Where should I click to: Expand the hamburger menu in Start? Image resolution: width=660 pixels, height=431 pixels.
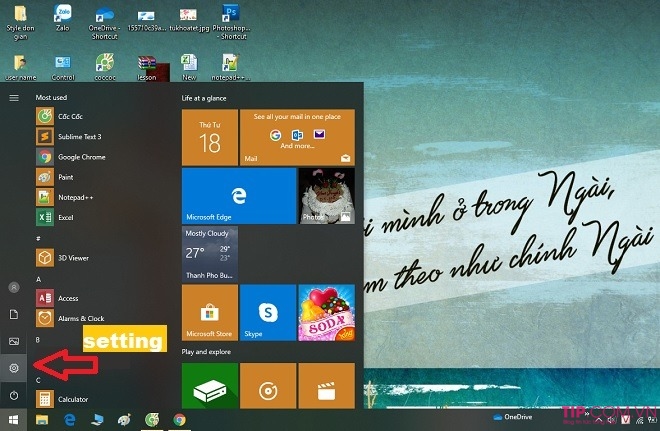(14, 98)
